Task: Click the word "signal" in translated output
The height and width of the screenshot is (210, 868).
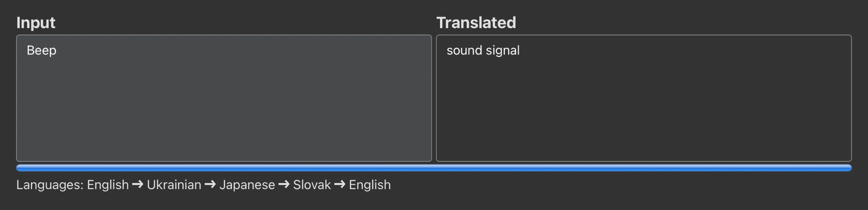Action: pos(503,51)
